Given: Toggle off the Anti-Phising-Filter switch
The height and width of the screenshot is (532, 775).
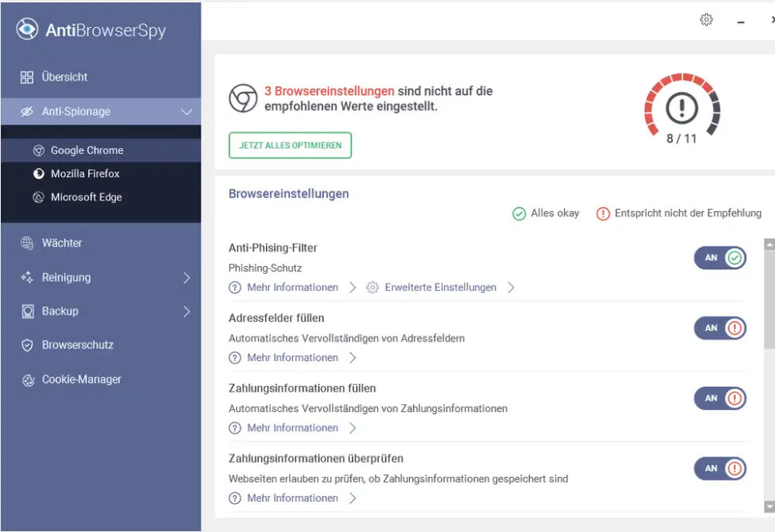Looking at the screenshot, I should coord(719,258).
